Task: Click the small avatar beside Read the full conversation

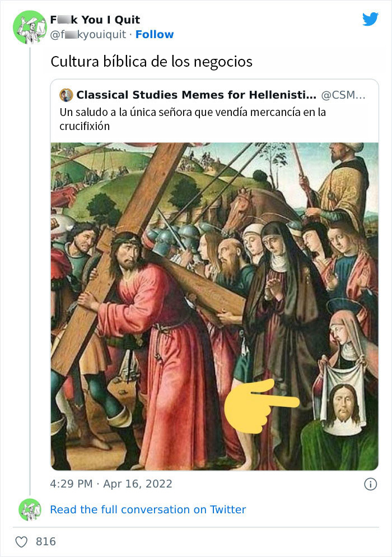Action: pyautogui.click(x=30, y=509)
